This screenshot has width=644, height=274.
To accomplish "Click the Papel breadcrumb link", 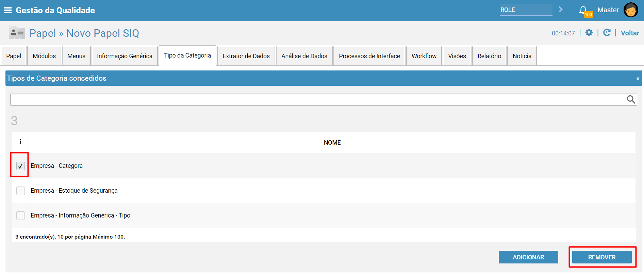I will tap(43, 33).
